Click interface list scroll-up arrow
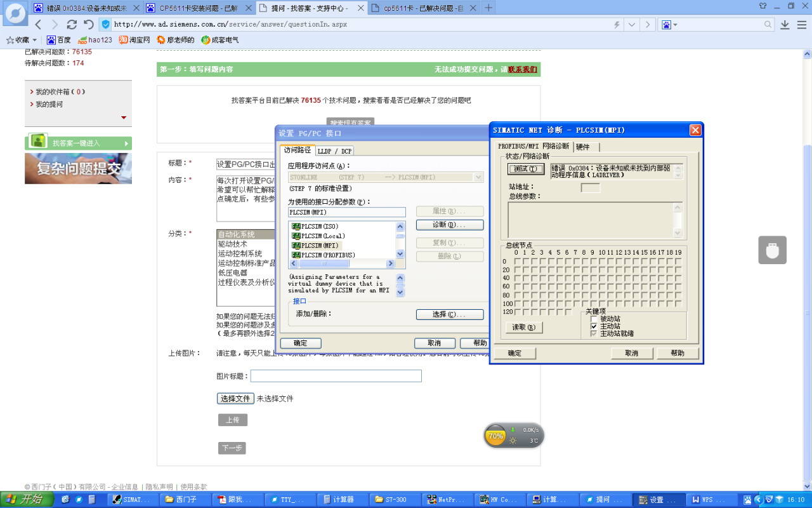 [x=400, y=226]
